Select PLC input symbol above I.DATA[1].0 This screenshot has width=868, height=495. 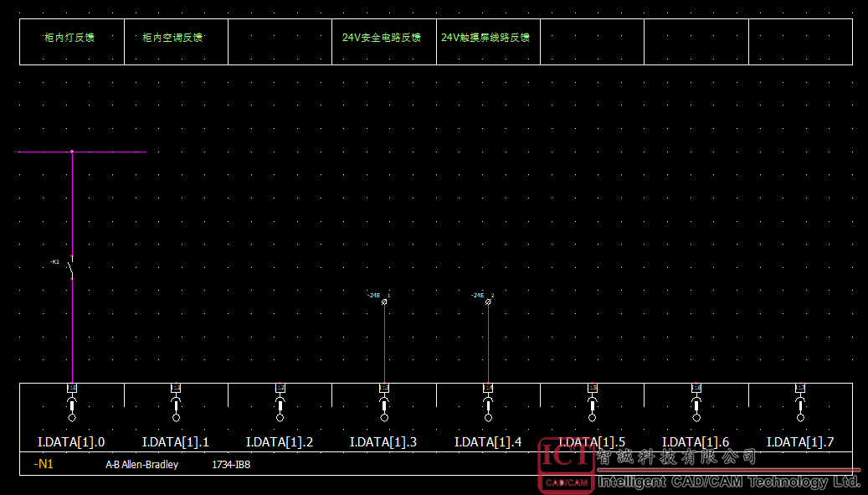click(x=72, y=403)
